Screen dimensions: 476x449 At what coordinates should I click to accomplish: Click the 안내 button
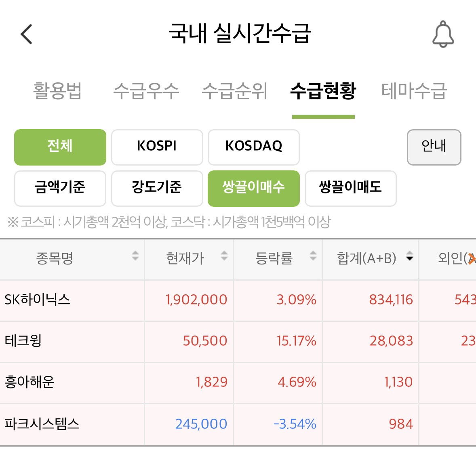click(434, 147)
